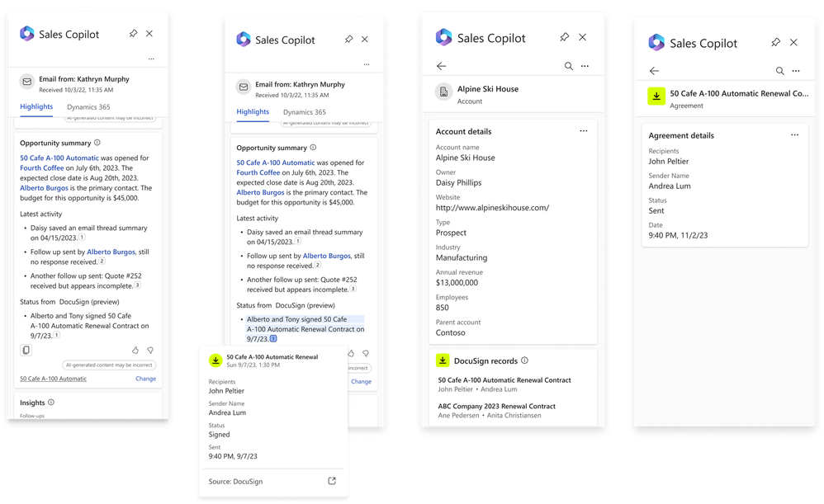Go back from Alpine Ski House account
Screen dimensions: 824x504
tap(442, 66)
